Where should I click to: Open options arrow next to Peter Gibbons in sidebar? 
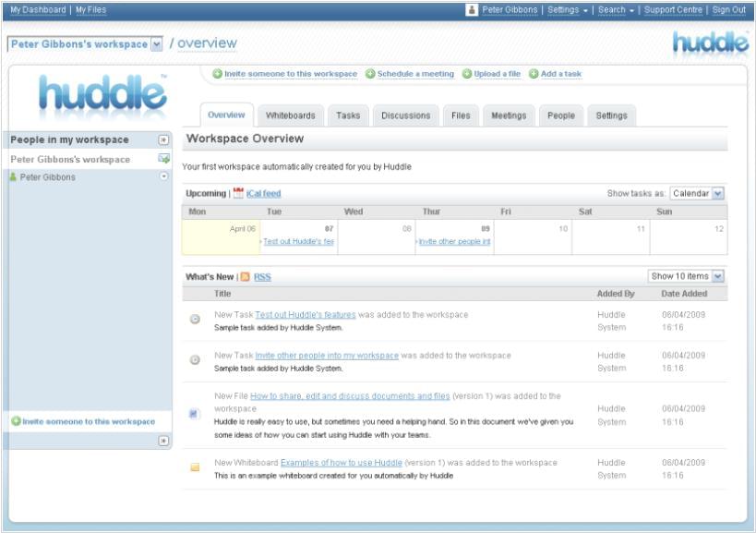(164, 176)
